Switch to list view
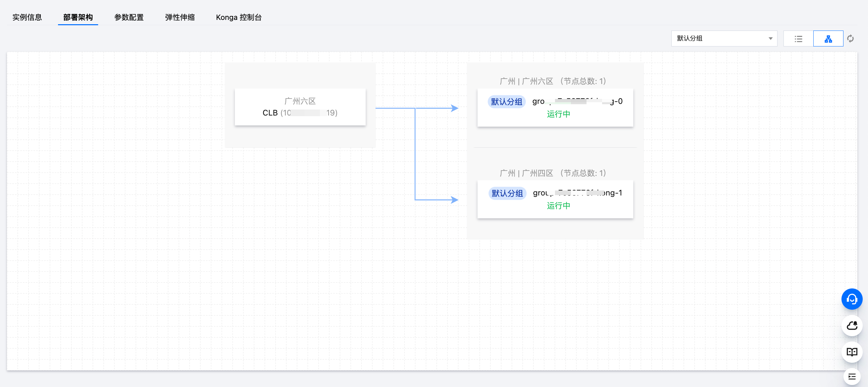The height and width of the screenshot is (387, 868). coord(798,39)
